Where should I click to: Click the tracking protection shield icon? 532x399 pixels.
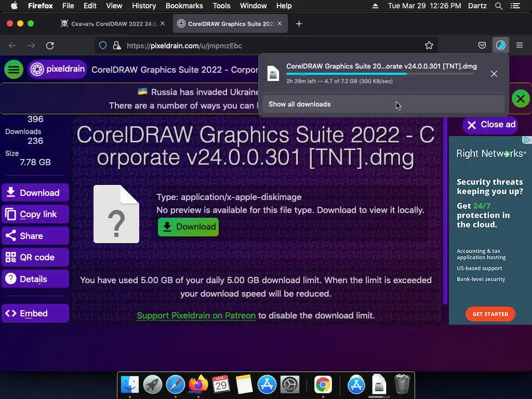(103, 46)
